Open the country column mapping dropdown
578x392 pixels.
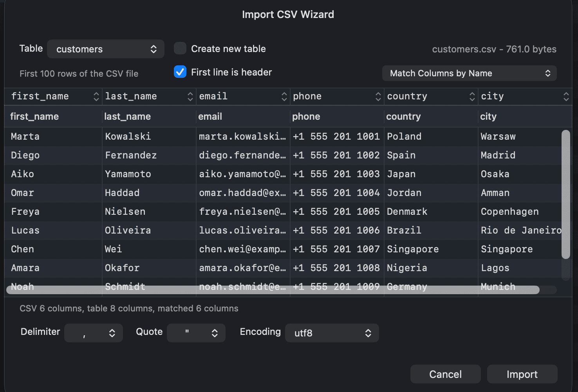[431, 96]
